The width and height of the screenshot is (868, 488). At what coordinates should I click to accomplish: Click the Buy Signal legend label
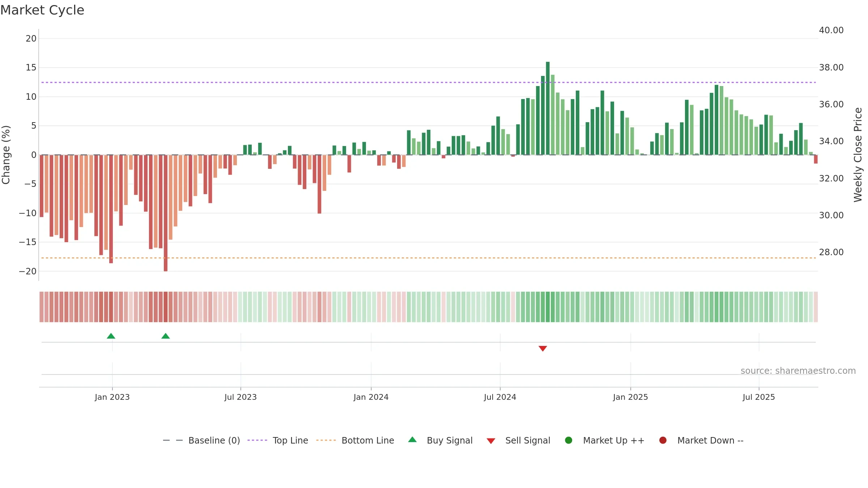tap(450, 440)
